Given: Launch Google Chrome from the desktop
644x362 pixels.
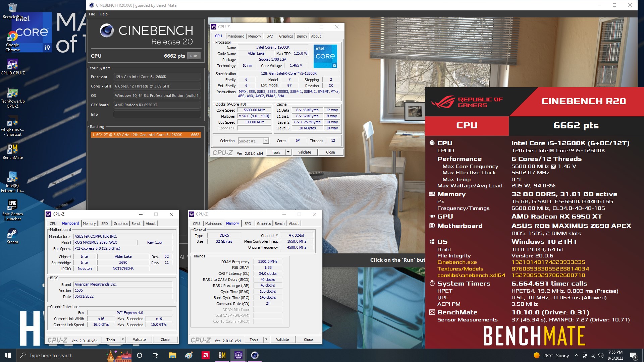Looking at the screenshot, I should click(x=12, y=41).
